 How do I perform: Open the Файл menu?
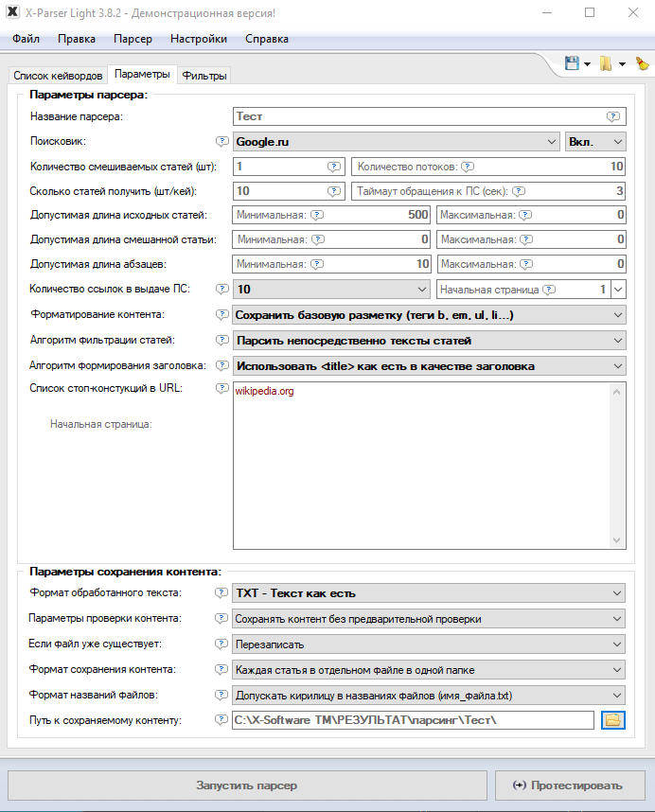point(26,39)
